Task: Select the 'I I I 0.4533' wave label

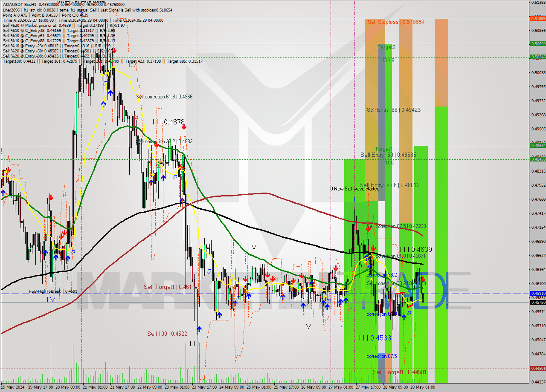Action: point(375,338)
